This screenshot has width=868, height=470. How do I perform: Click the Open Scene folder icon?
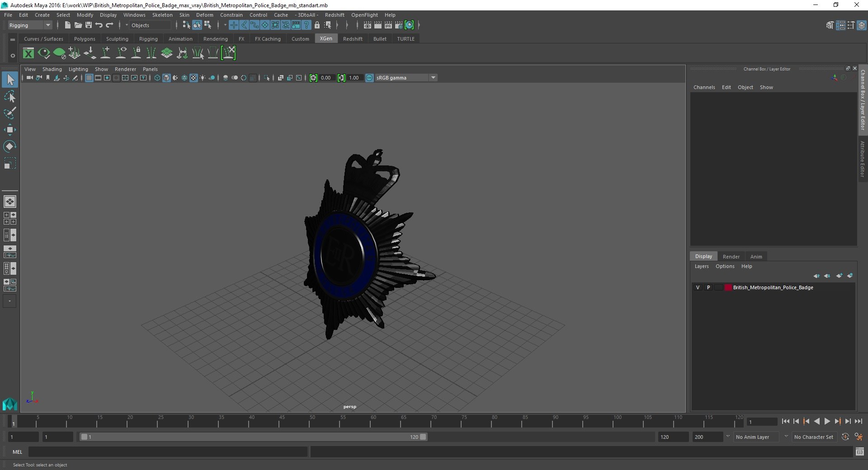pos(78,25)
